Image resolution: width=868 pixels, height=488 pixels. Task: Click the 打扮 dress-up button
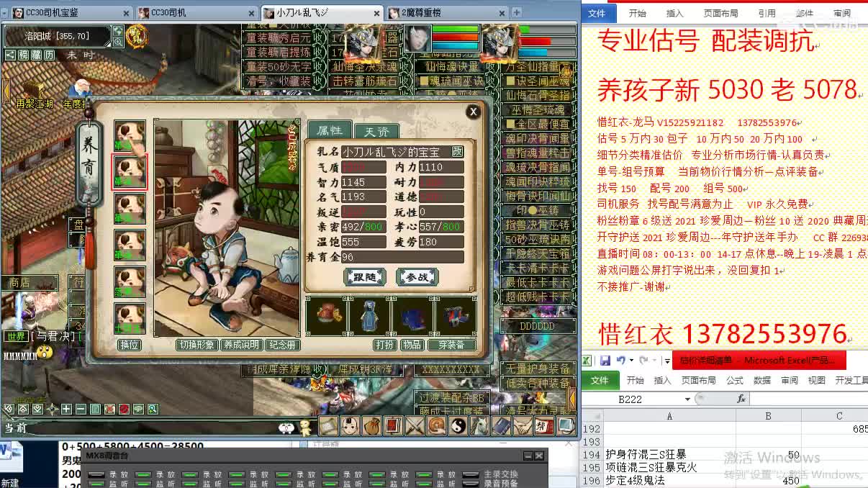[x=384, y=345]
